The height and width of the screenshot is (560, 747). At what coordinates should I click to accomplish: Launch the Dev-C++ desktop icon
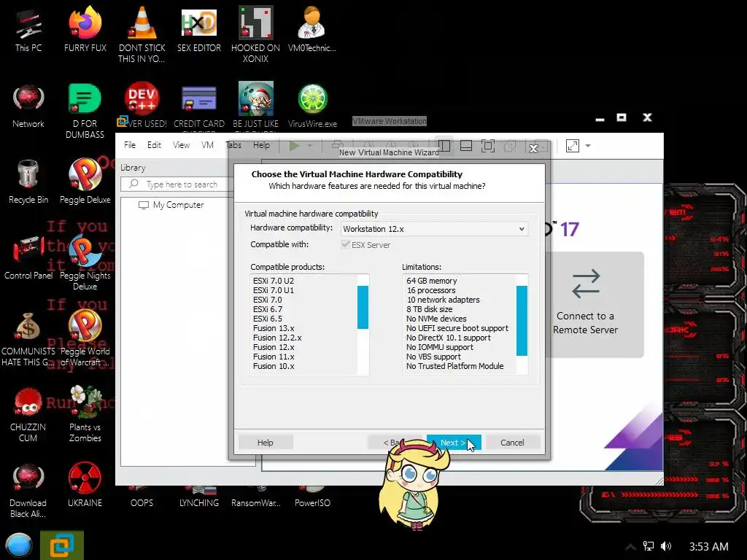142,106
